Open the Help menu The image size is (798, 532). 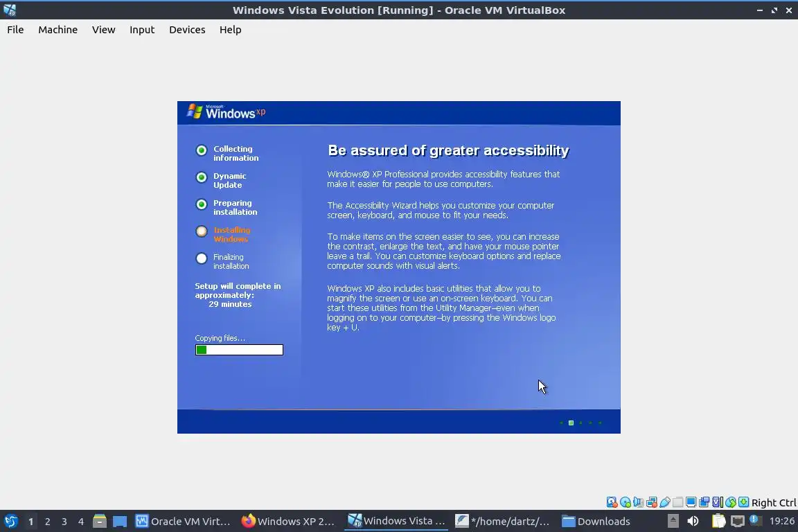(x=231, y=30)
